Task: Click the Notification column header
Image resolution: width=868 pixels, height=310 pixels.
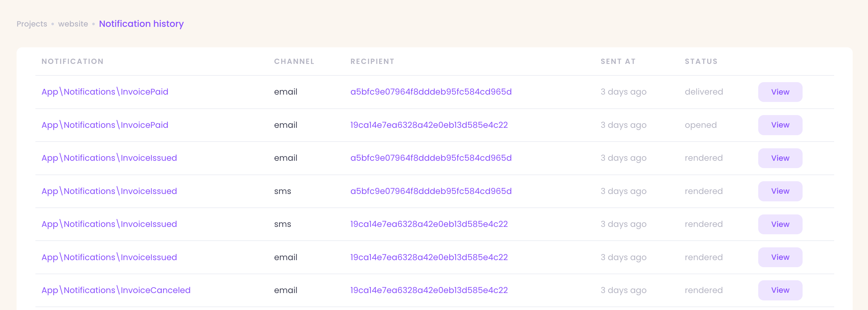Action: 72,61
